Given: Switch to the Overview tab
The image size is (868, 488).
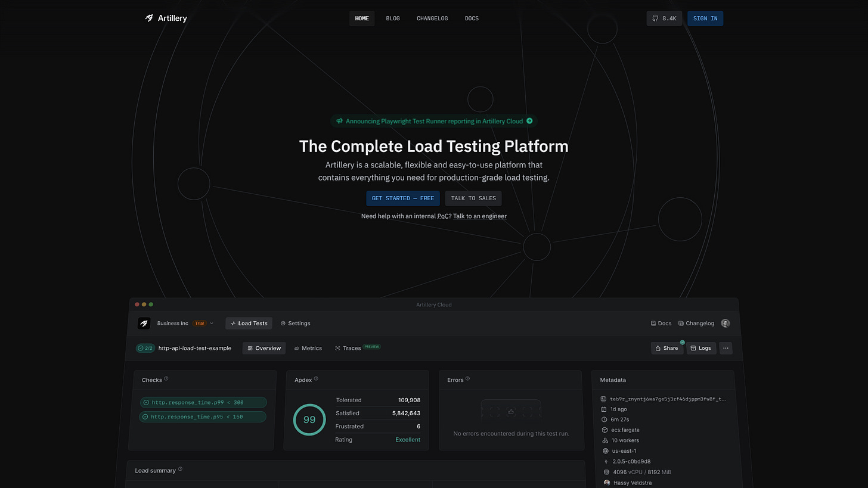Looking at the screenshot, I should coord(264,348).
